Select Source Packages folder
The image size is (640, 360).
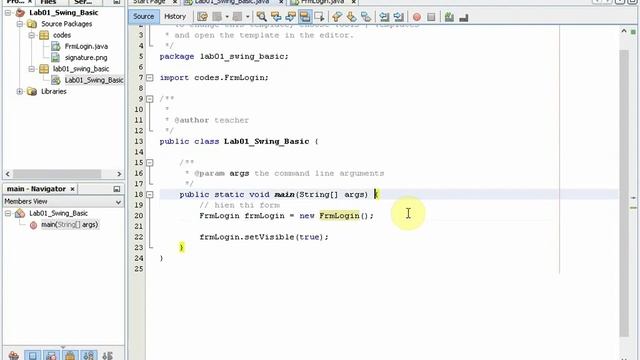coord(67,24)
